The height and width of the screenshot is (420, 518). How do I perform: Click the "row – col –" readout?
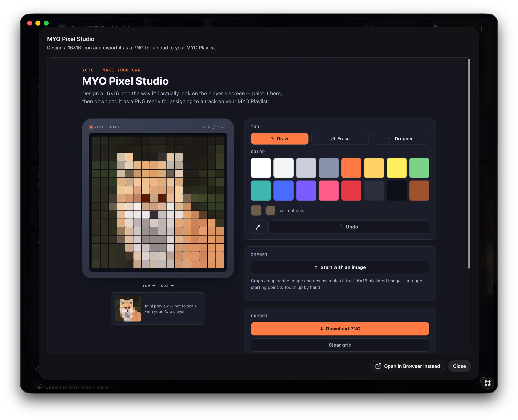coord(158,285)
